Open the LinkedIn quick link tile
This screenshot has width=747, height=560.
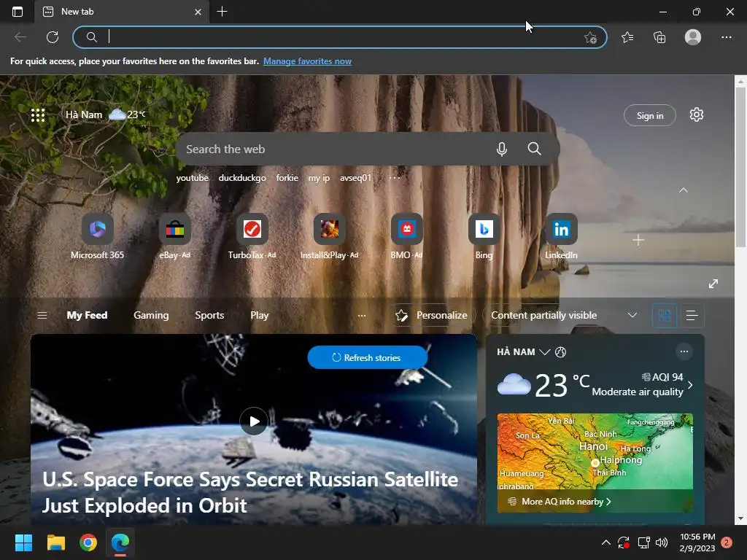561,237
